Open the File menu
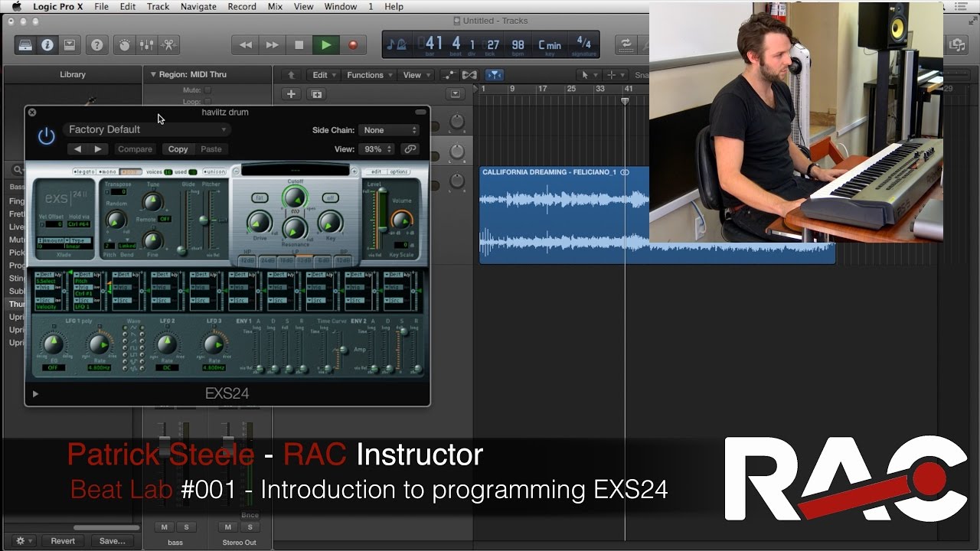Viewport: 980px width, 551px height. point(101,6)
